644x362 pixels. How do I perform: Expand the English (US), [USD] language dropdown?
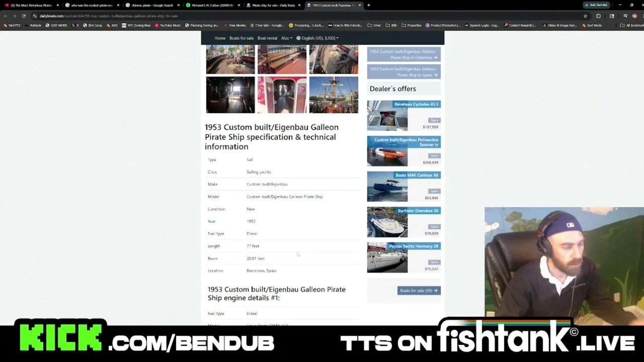317,38
